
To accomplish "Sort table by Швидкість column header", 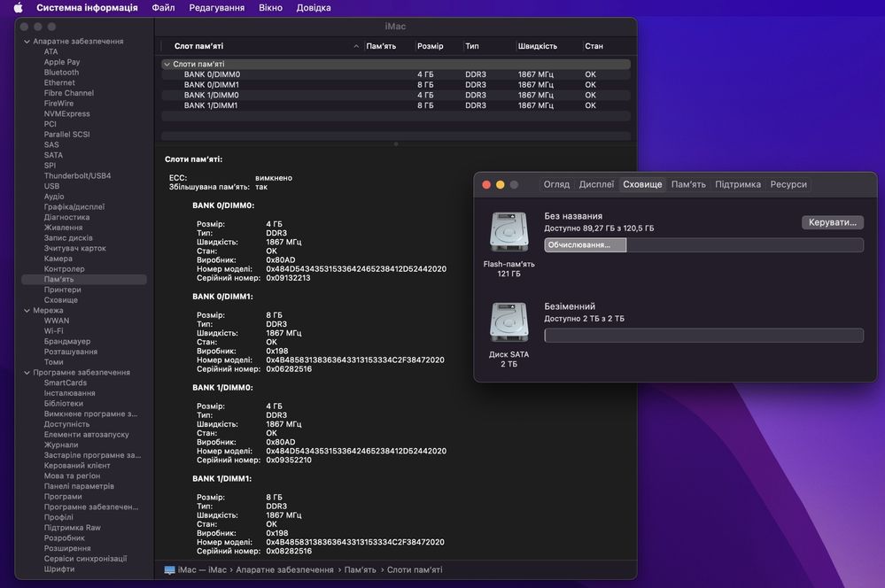I will pyautogui.click(x=538, y=46).
